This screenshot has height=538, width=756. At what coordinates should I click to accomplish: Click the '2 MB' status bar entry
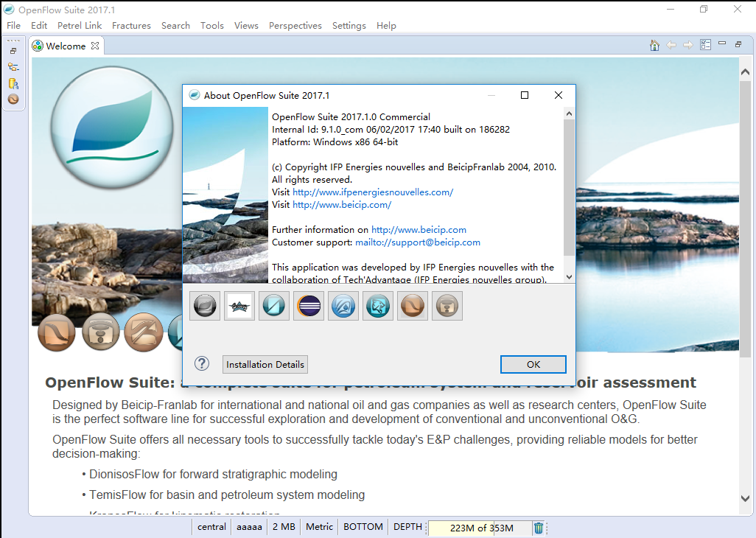284,527
